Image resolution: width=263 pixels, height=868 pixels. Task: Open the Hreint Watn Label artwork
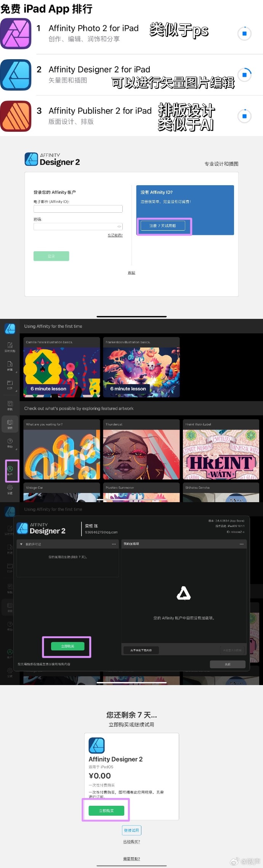click(221, 450)
